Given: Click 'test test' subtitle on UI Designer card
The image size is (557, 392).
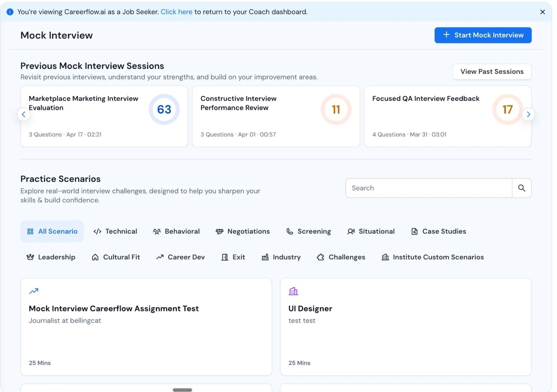Looking at the screenshot, I should click(x=302, y=321).
